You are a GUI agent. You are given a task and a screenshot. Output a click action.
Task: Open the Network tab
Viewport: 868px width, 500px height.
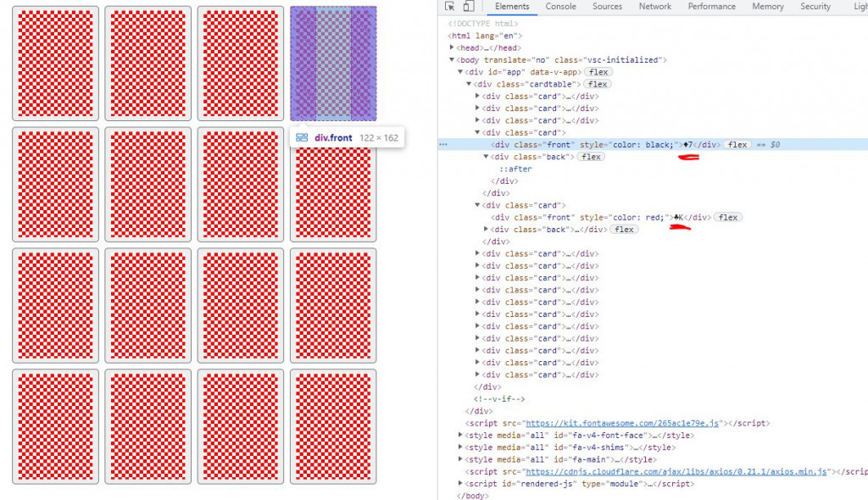pyautogui.click(x=655, y=7)
